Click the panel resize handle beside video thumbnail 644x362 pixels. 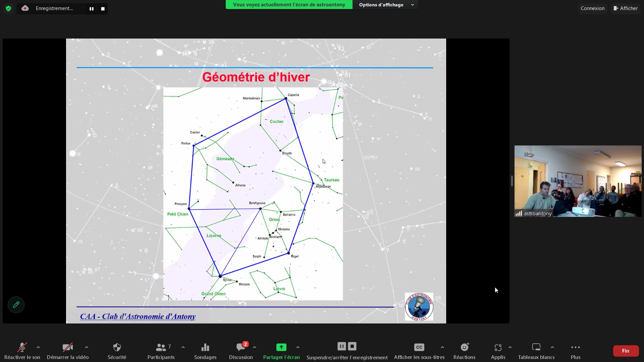512,181
